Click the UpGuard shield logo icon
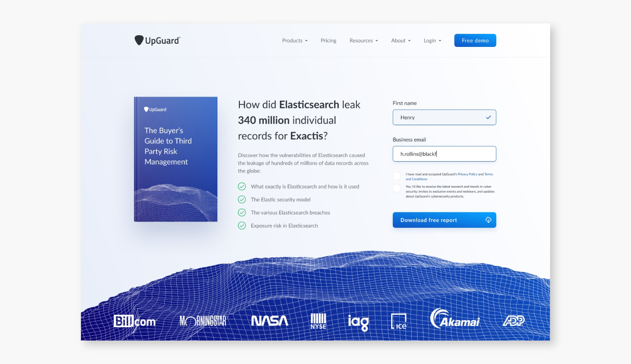631x364 pixels. click(139, 40)
